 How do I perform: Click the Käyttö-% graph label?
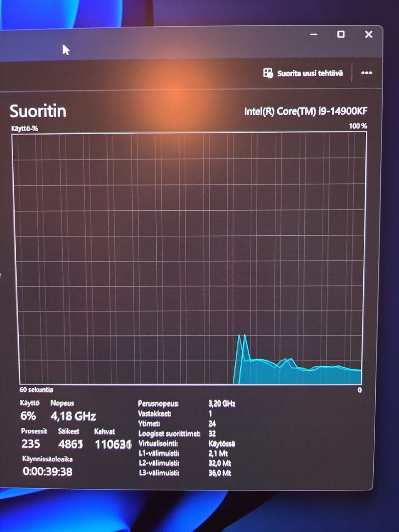click(25, 128)
